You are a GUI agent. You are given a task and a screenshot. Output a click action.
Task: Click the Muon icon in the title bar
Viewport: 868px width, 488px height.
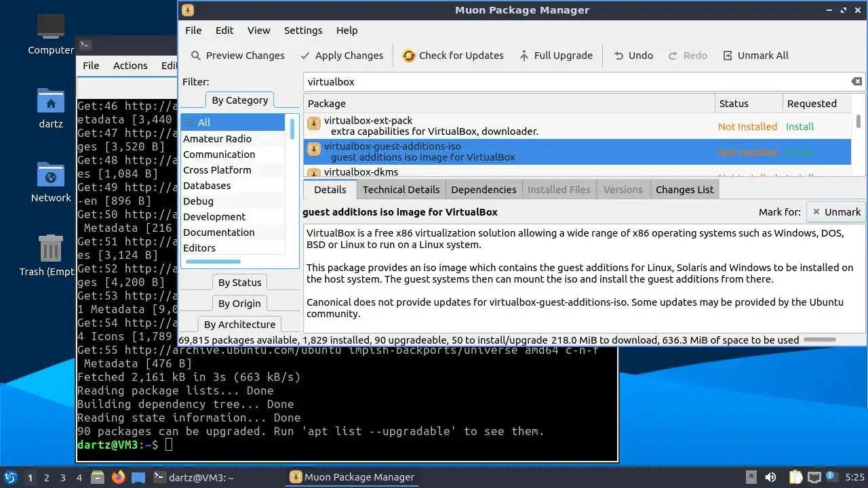(189, 9)
